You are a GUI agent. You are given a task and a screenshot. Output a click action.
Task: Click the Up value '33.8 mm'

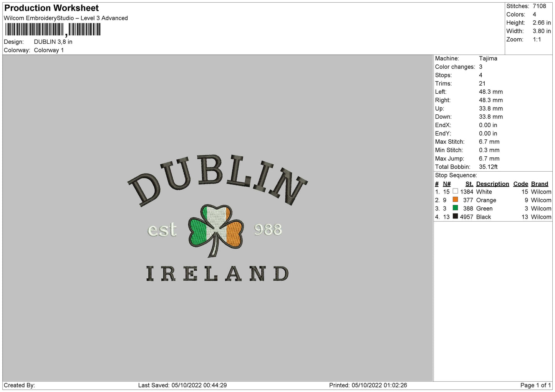coord(491,109)
